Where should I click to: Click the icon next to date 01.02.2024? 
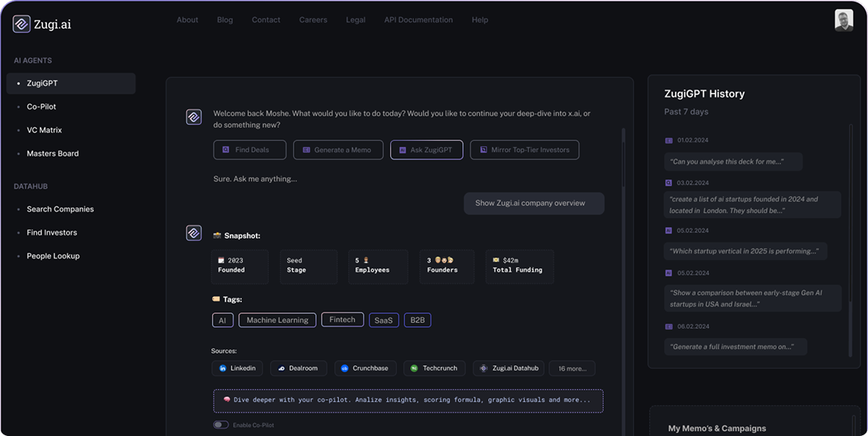(669, 140)
